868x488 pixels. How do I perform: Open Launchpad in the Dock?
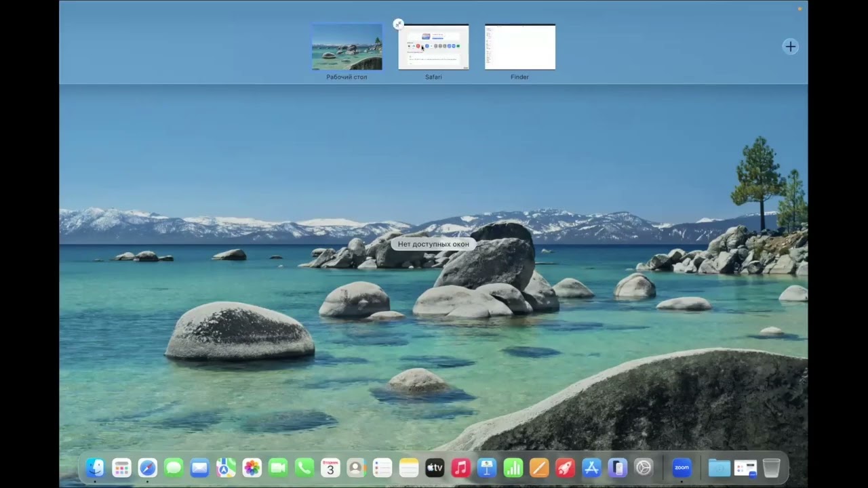(x=121, y=468)
